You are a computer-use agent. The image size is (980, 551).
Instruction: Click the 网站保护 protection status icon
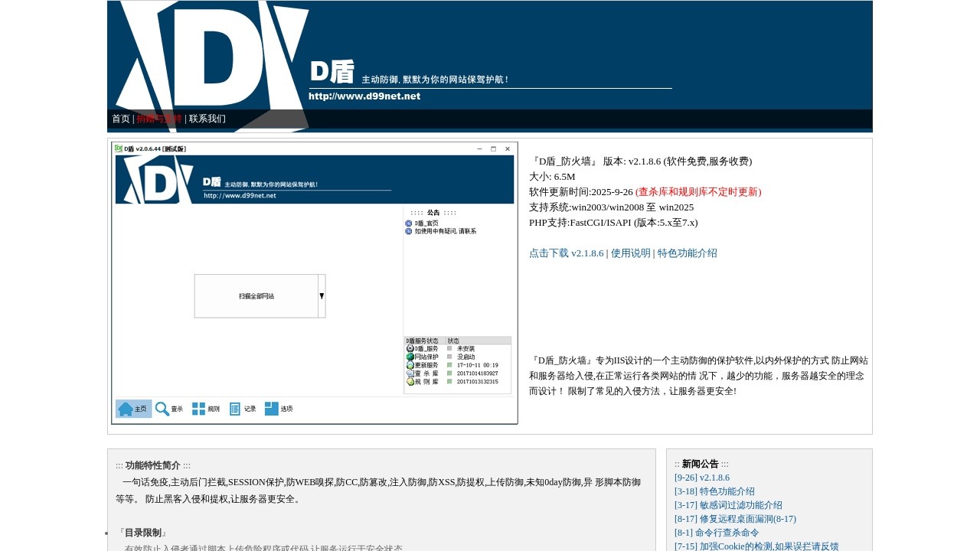coord(409,357)
